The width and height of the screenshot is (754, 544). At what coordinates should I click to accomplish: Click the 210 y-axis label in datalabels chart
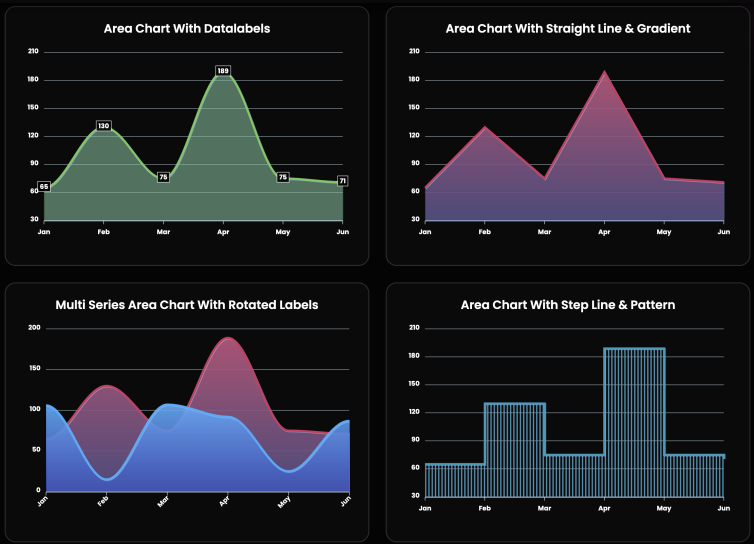(33, 51)
